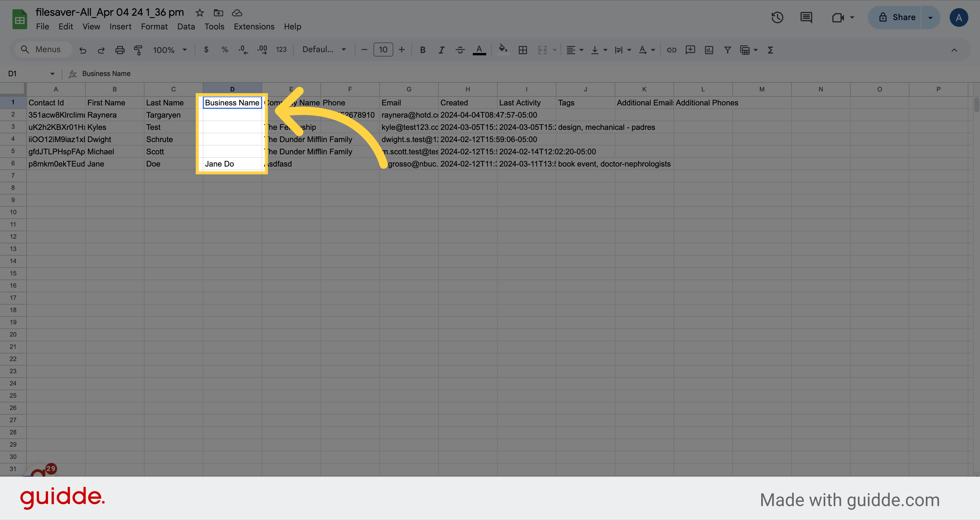The image size is (980, 520).
Task: Open the meeting options arrow
Action: (852, 17)
